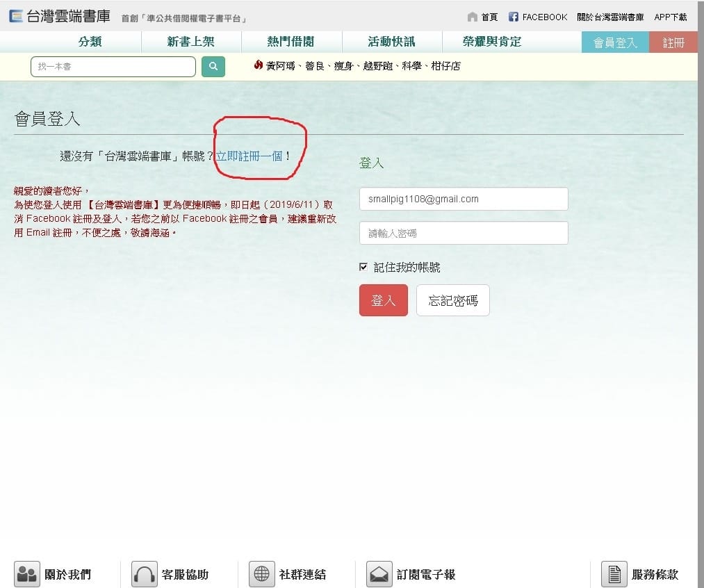Screen dimensions: 704x588
Task: Open the 分類 menu
Action: point(90,42)
